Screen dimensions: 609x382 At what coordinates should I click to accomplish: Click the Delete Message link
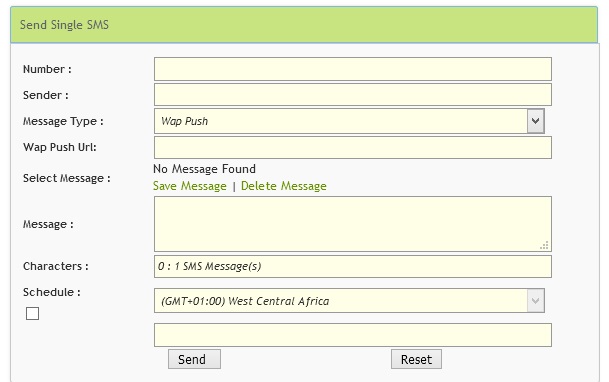[284, 186]
